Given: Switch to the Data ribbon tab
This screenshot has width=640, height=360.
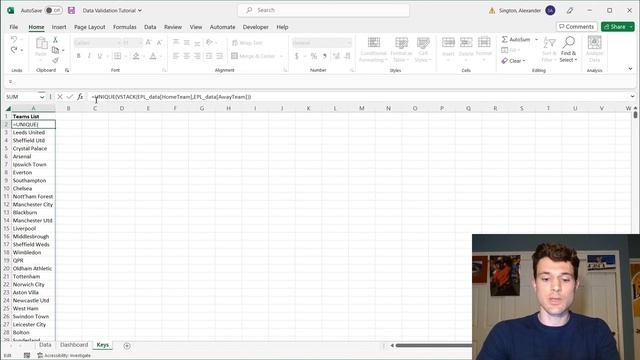Looking at the screenshot, I should click(x=150, y=27).
